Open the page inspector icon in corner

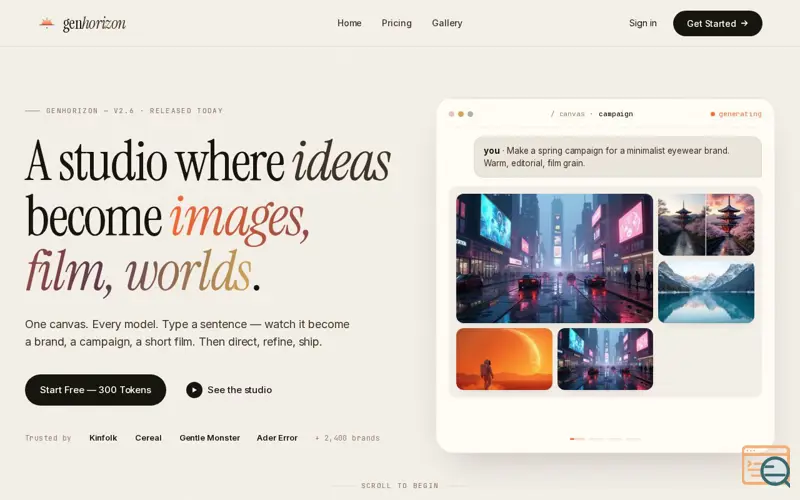click(x=766, y=466)
